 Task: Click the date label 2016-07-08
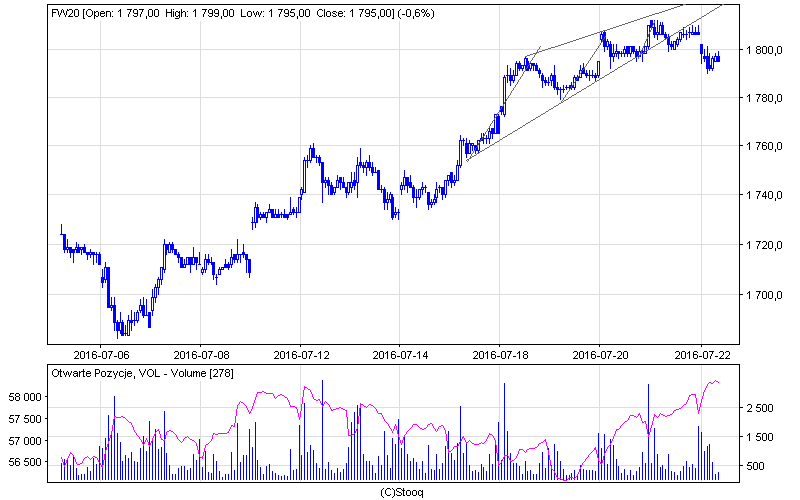click(x=201, y=355)
